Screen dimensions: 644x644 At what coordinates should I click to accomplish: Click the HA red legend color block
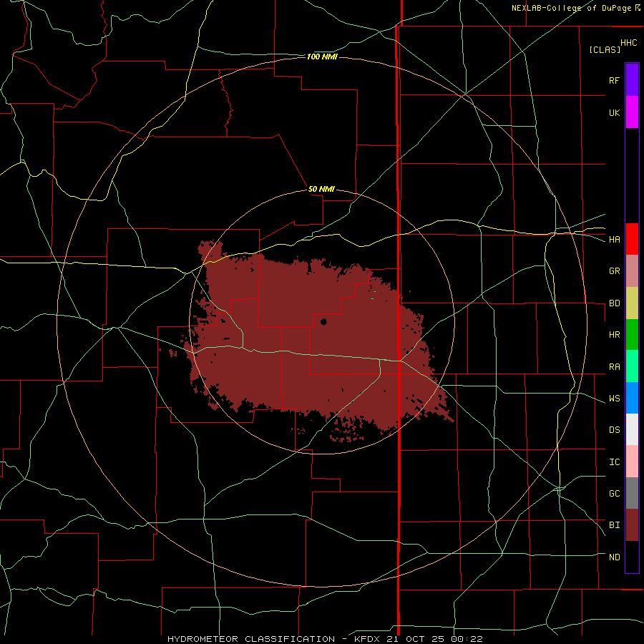[x=632, y=239]
